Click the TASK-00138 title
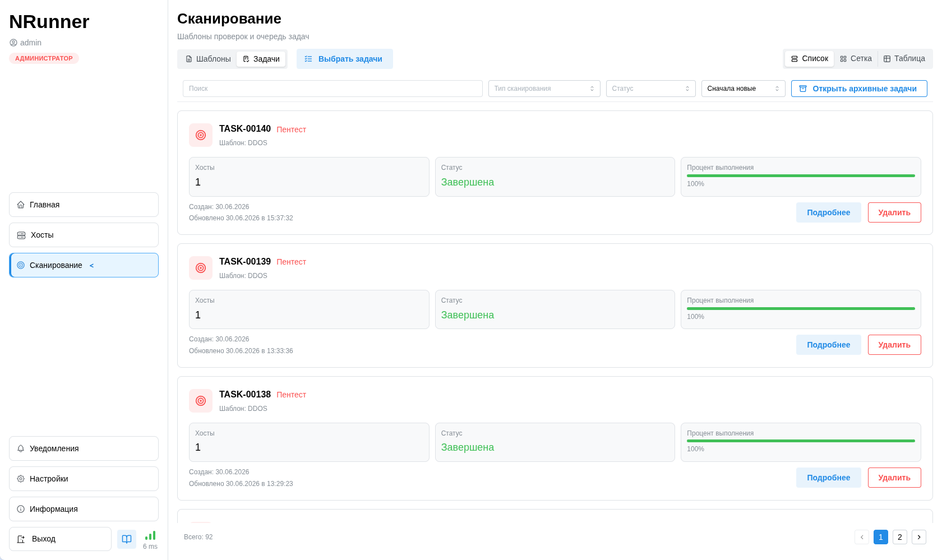The height and width of the screenshot is (560, 942). [x=245, y=395]
